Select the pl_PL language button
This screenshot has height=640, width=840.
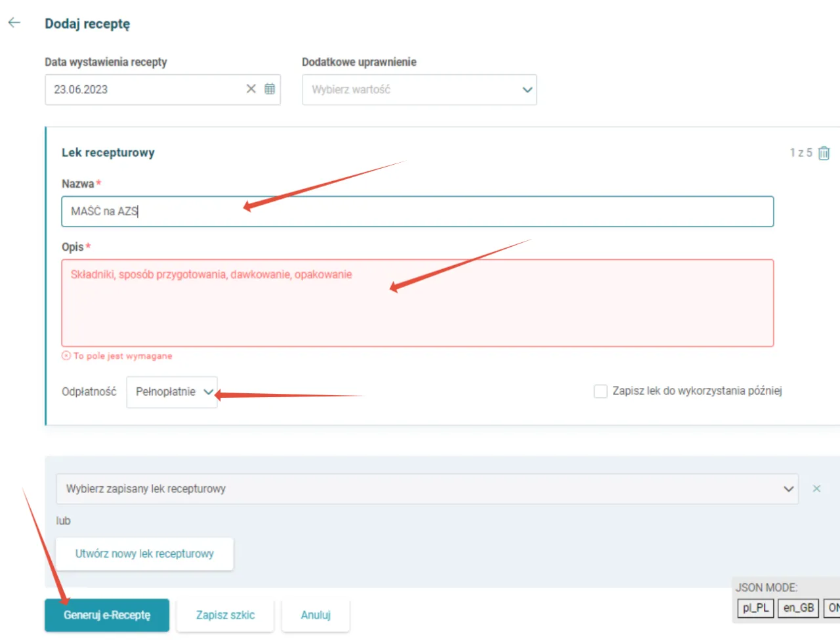point(755,608)
